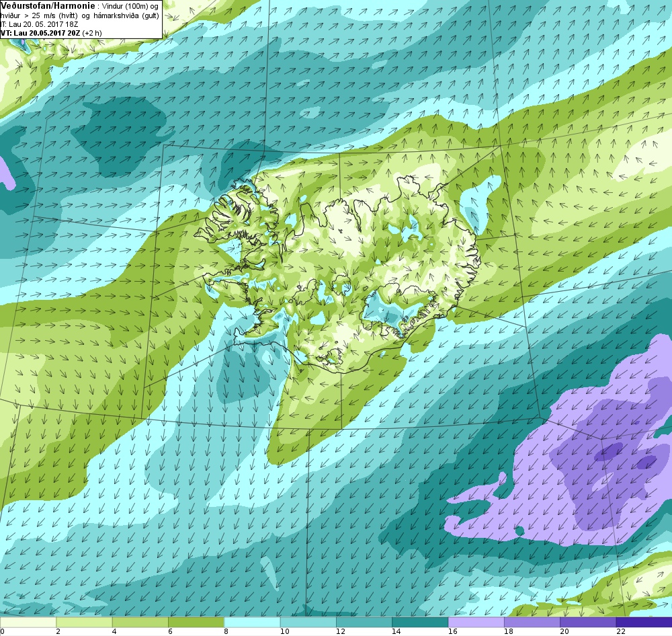
Task: Click the 'hviður > 25 m/s (hvítt)' description line
Action: [80, 15]
